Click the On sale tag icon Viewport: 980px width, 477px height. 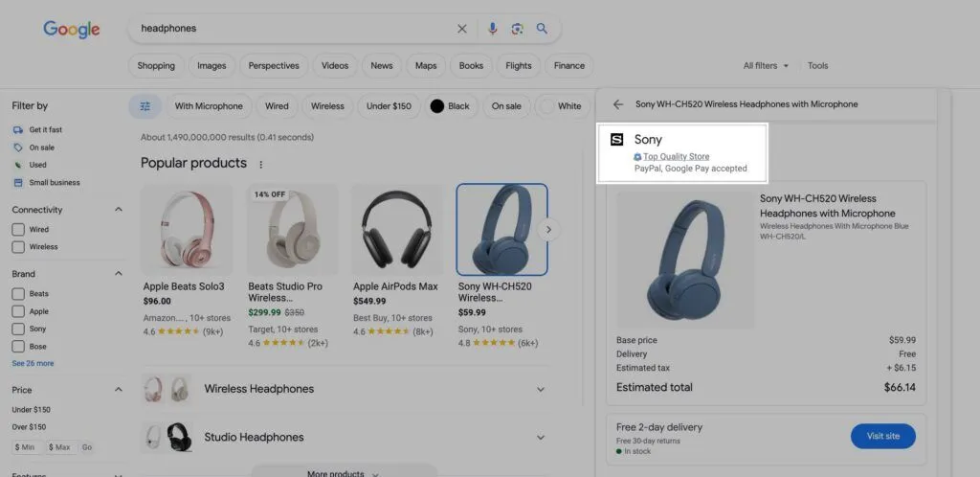tap(18, 148)
